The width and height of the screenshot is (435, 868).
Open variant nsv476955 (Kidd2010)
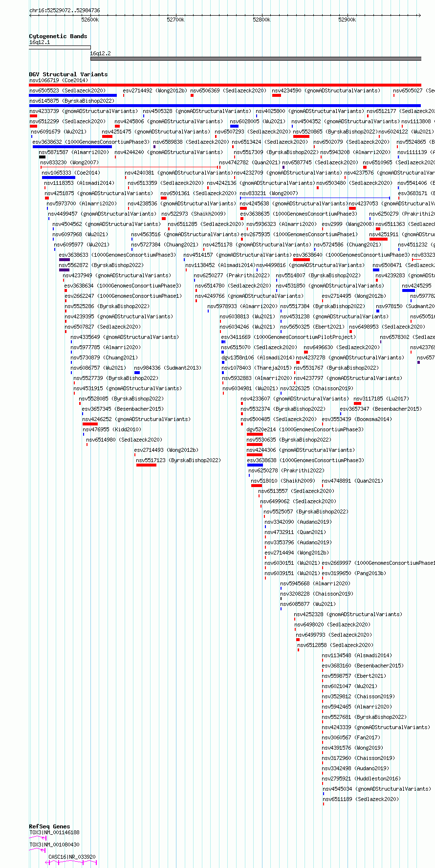[x=112, y=429]
